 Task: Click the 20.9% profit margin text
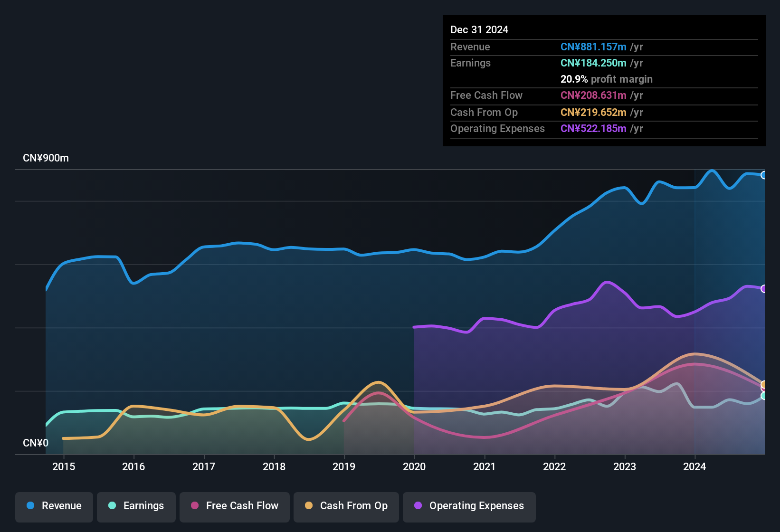tap(606, 79)
